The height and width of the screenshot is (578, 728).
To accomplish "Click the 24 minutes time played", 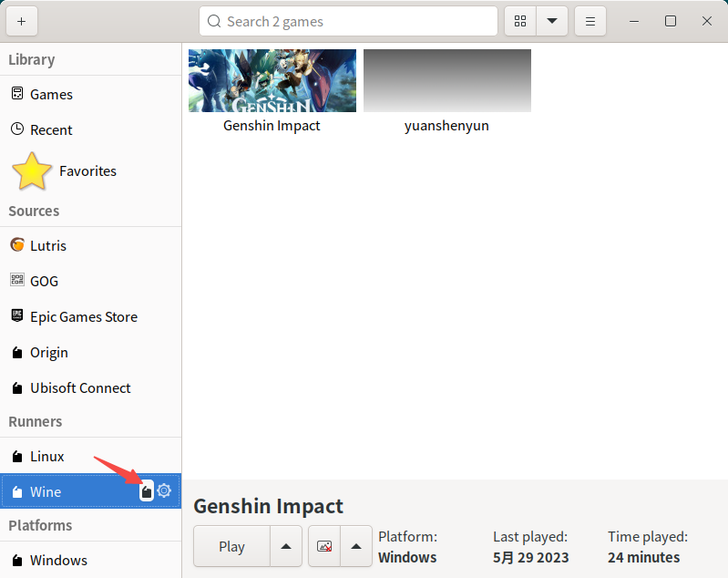I will (x=643, y=557).
